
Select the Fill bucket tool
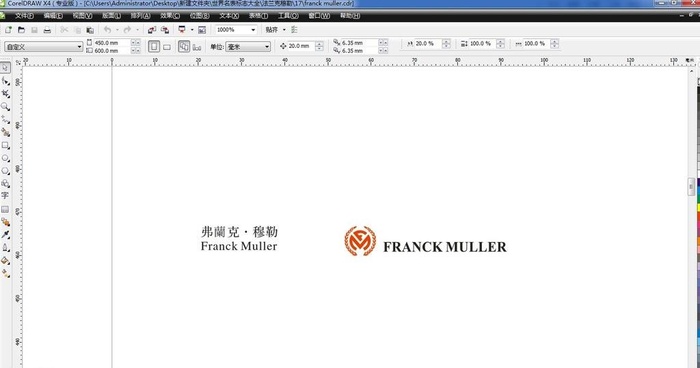[5, 261]
